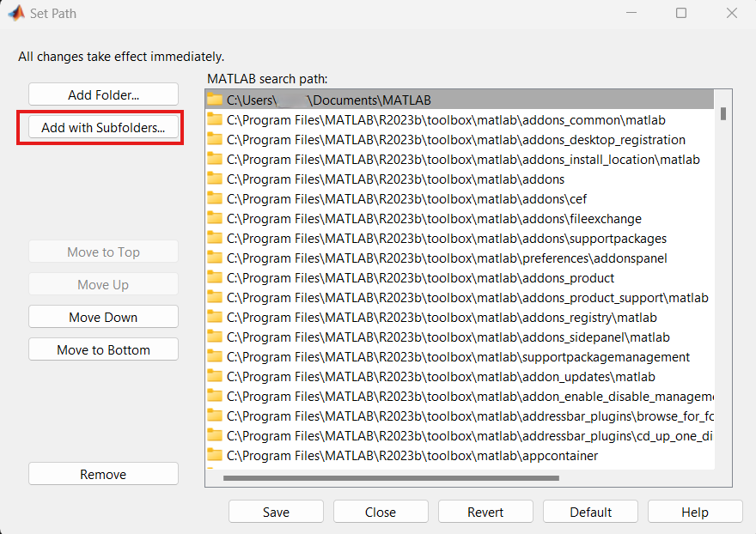Click folder icon beside addons_sidepanel\matlab

coord(215,337)
